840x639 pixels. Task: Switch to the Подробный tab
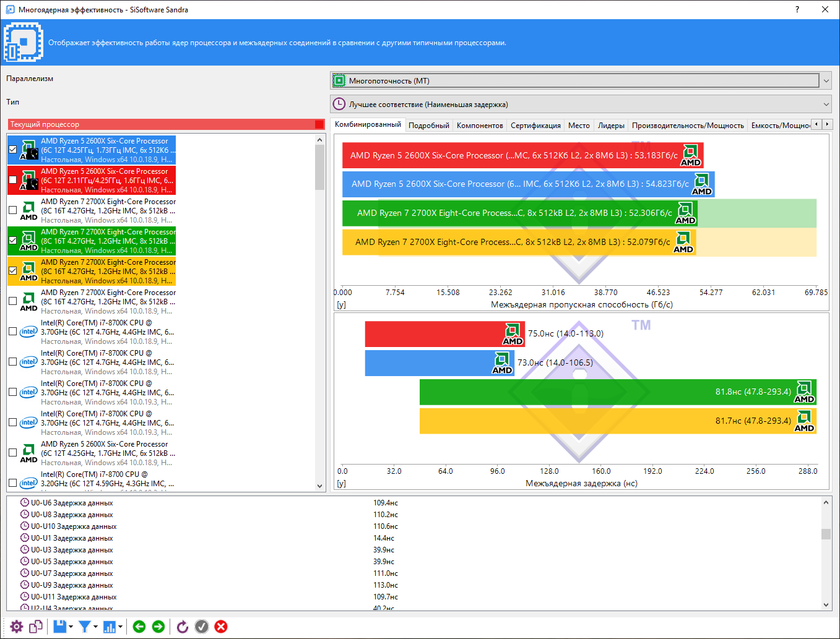tap(429, 126)
